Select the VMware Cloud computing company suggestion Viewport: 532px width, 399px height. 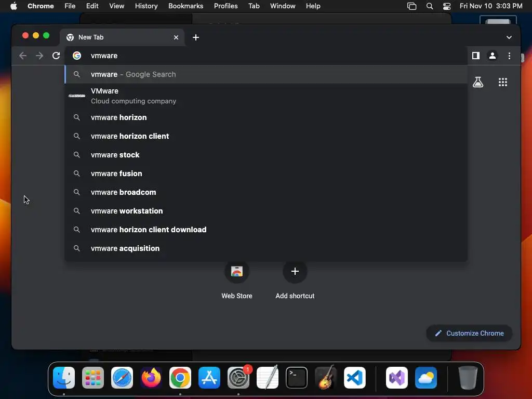pos(267,96)
